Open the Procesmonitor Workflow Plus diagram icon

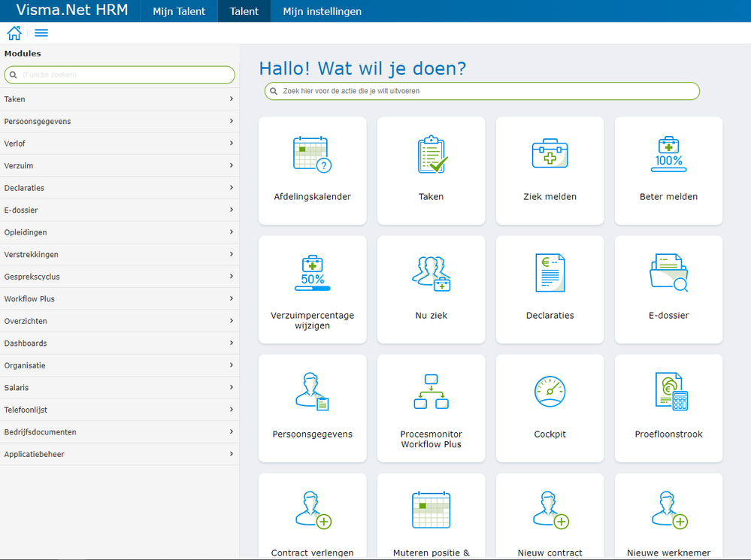click(x=431, y=392)
